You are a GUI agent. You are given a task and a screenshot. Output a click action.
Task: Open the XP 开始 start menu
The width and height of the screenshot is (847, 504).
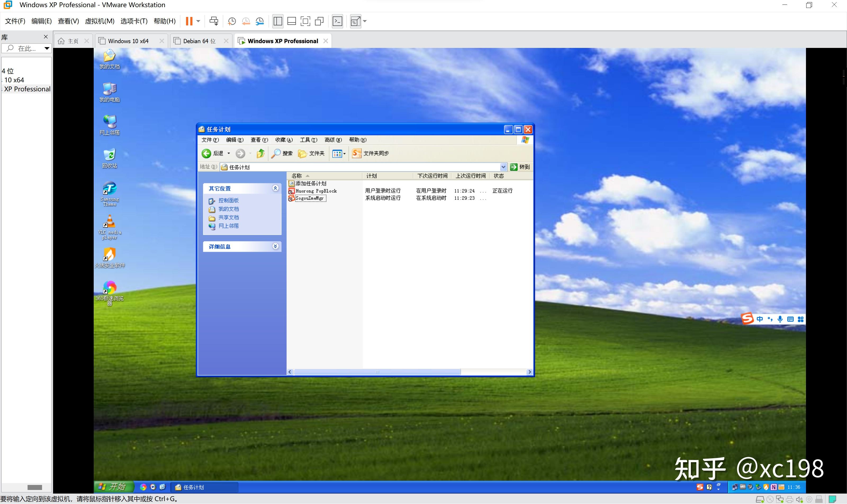[x=114, y=487]
